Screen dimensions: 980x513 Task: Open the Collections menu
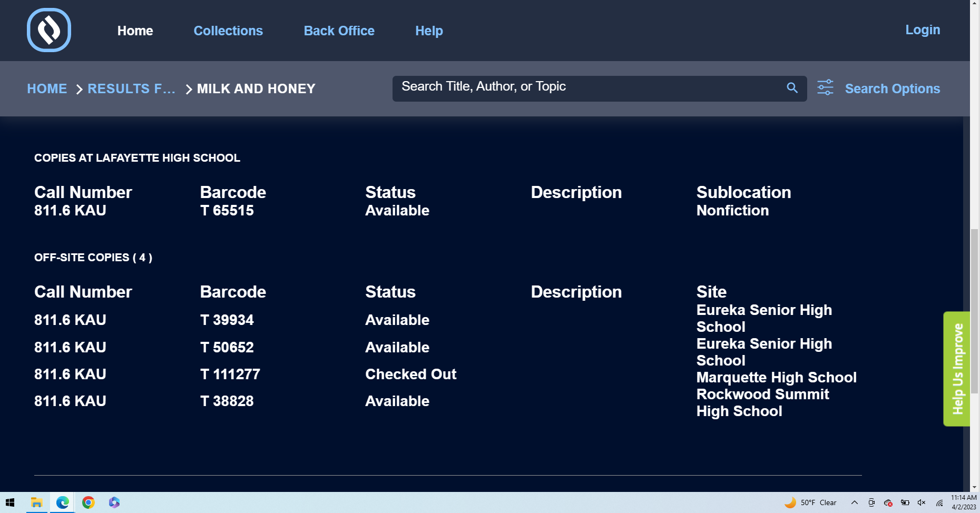click(228, 31)
